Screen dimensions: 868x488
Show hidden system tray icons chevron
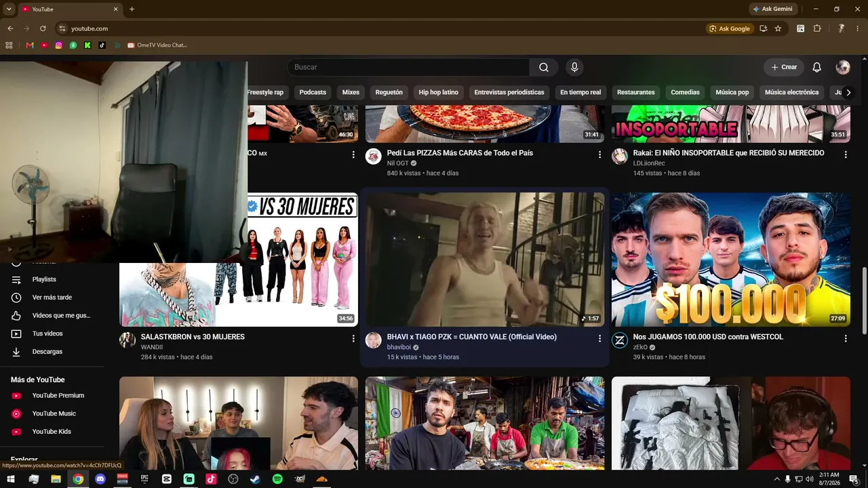pos(776,479)
